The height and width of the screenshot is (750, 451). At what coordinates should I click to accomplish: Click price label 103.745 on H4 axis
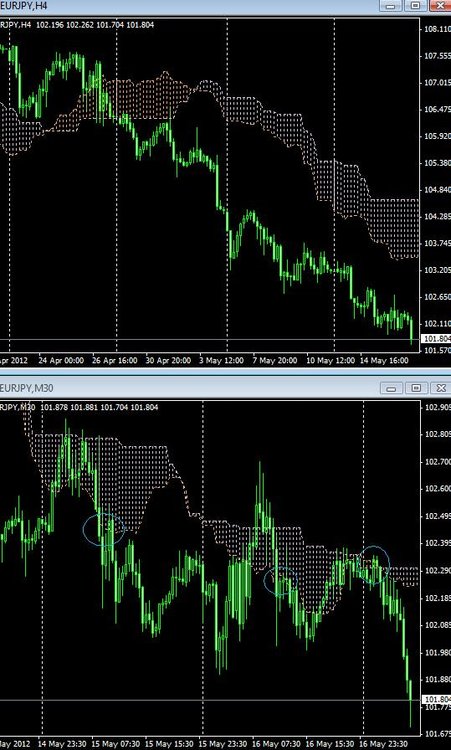tap(437, 243)
